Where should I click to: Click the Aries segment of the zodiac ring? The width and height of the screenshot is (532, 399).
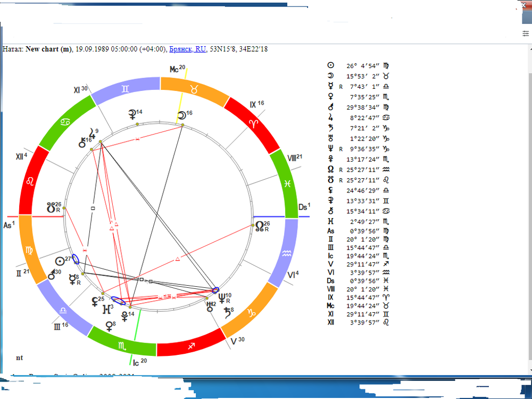click(254, 124)
